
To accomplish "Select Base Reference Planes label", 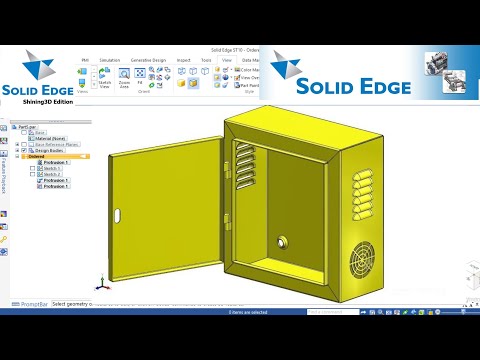I will pyautogui.click(x=57, y=145).
